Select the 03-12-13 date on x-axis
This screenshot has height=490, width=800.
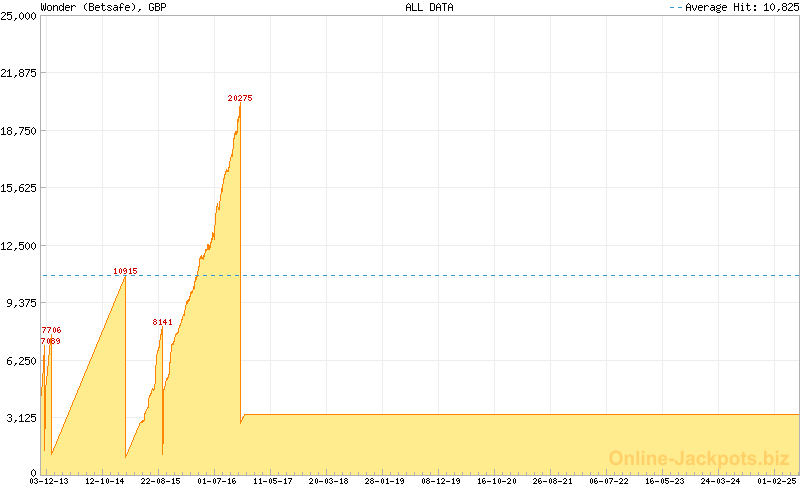click(x=49, y=481)
